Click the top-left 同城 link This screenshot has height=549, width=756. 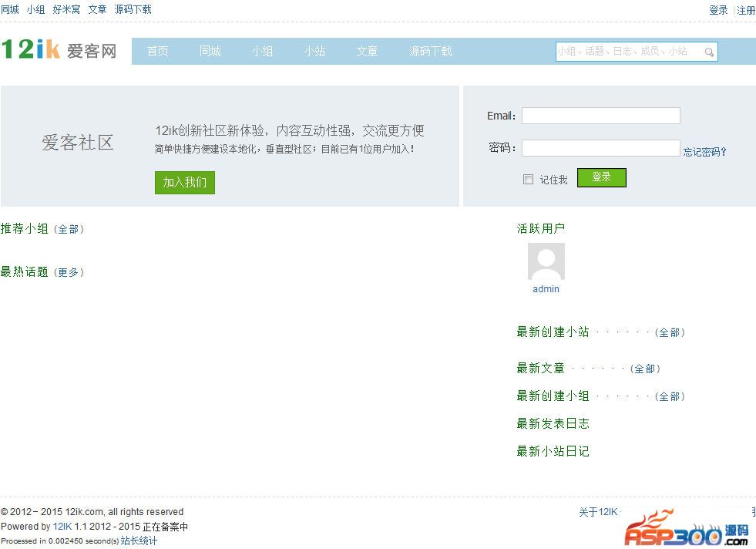click(10, 9)
